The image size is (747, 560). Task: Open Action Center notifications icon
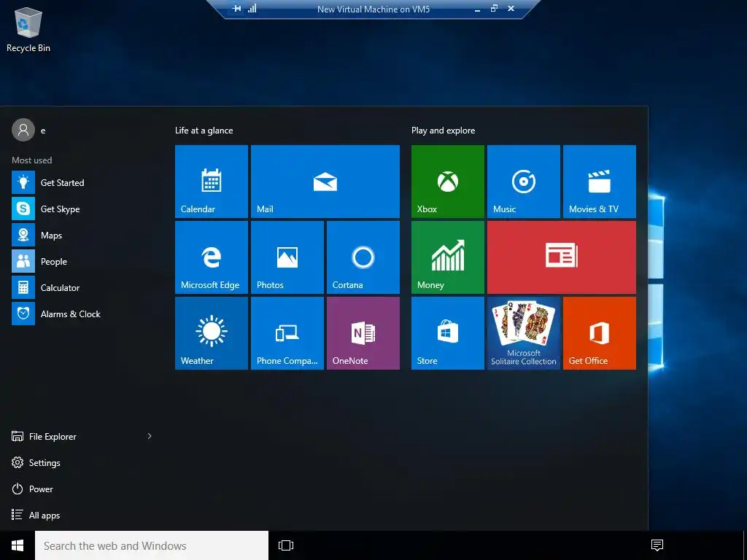click(657, 545)
